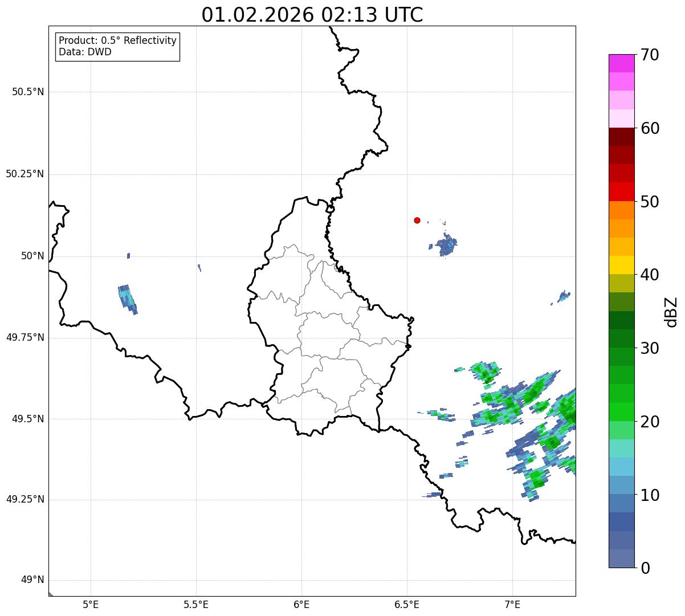Click the "40" colorbar tick label
The height and width of the screenshot is (616, 685).
click(650, 275)
